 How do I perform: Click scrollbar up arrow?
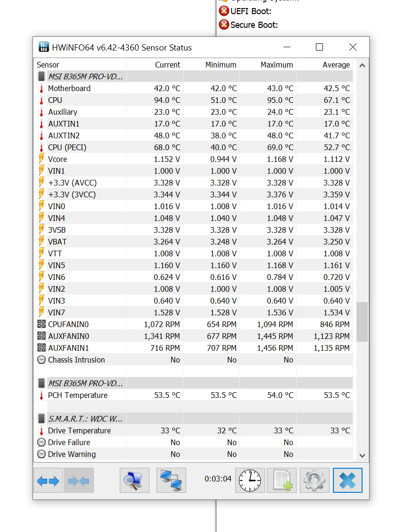click(x=362, y=66)
